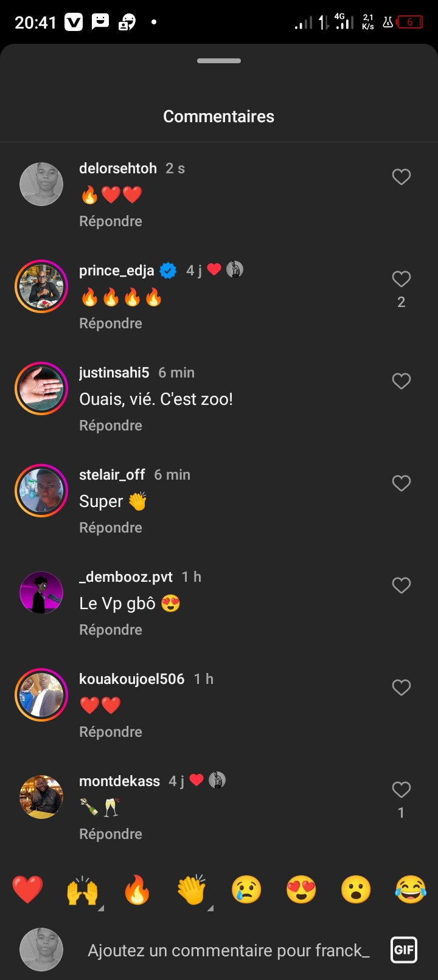Reply to justinsahi5's comment
This screenshot has height=980, width=438.
click(111, 426)
